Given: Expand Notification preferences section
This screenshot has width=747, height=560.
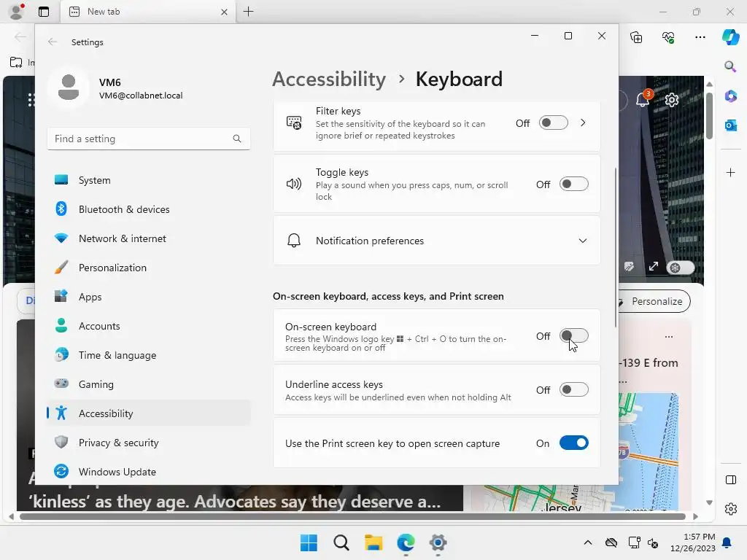Looking at the screenshot, I should [x=583, y=241].
